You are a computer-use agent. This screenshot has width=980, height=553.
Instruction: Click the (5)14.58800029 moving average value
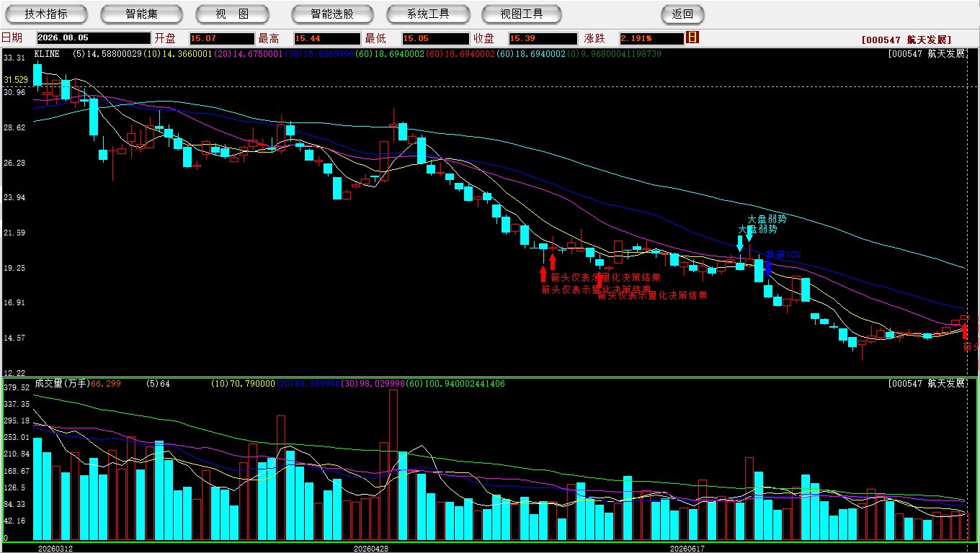[x=108, y=54]
